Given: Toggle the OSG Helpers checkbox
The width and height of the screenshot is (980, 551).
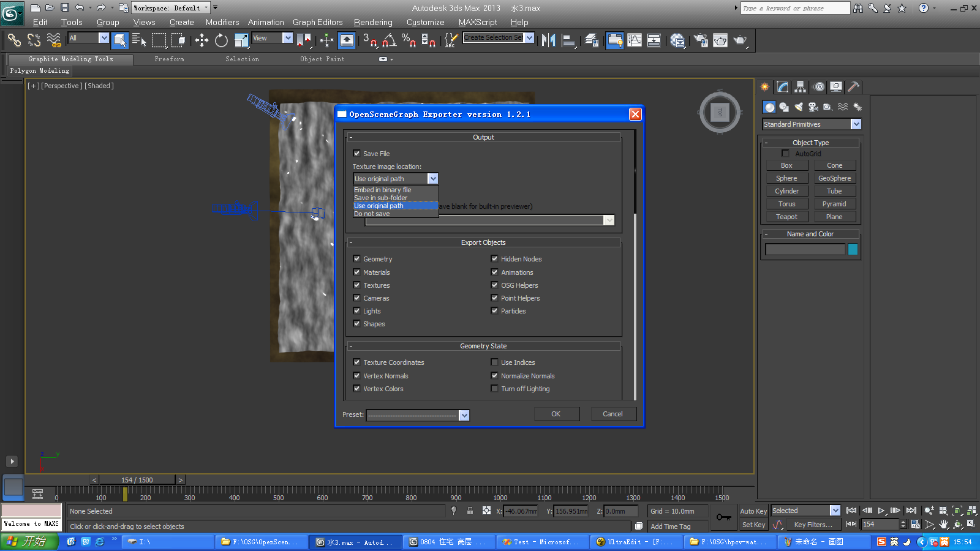Looking at the screenshot, I should pyautogui.click(x=494, y=285).
